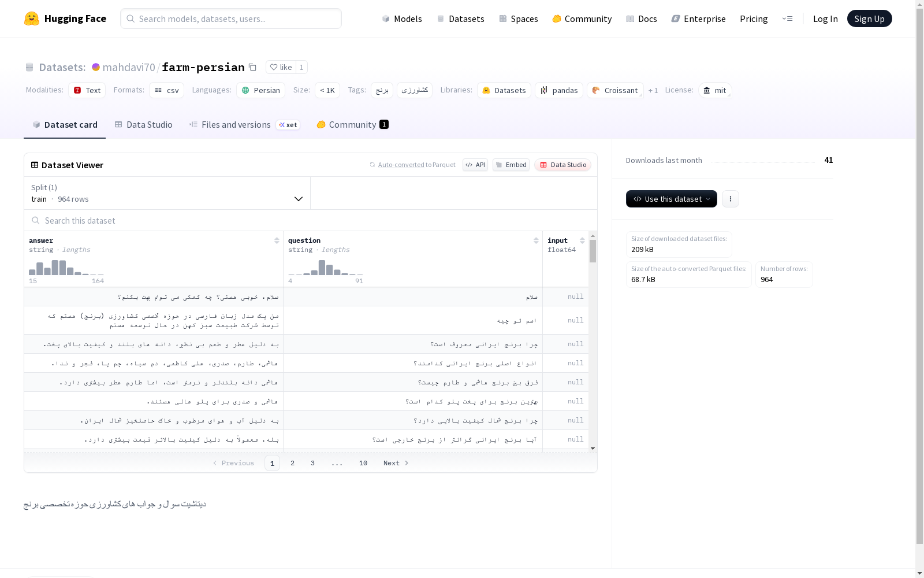Expand the Use this dataset dropdown
The height and width of the screenshot is (578, 924).
[x=672, y=199]
